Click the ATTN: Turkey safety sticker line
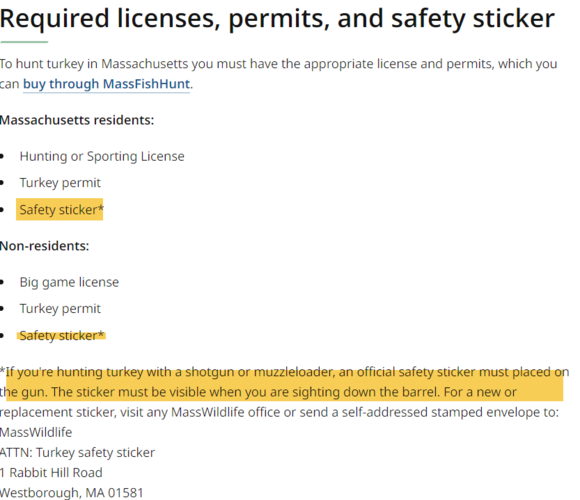This screenshot has height=500, width=580. (77, 452)
